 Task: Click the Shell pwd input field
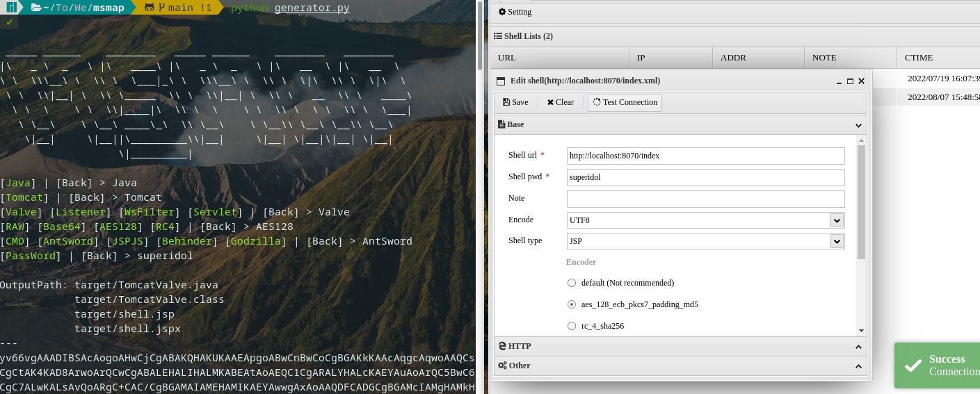[705, 177]
